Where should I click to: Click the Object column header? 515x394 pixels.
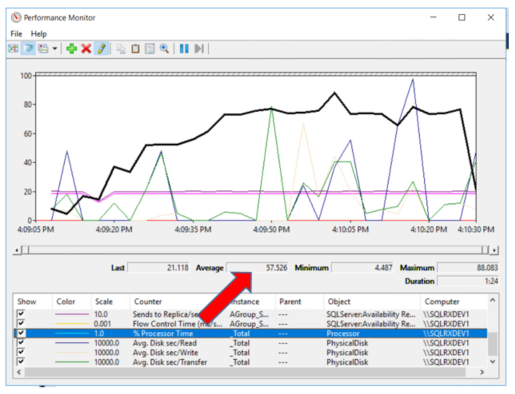372,302
